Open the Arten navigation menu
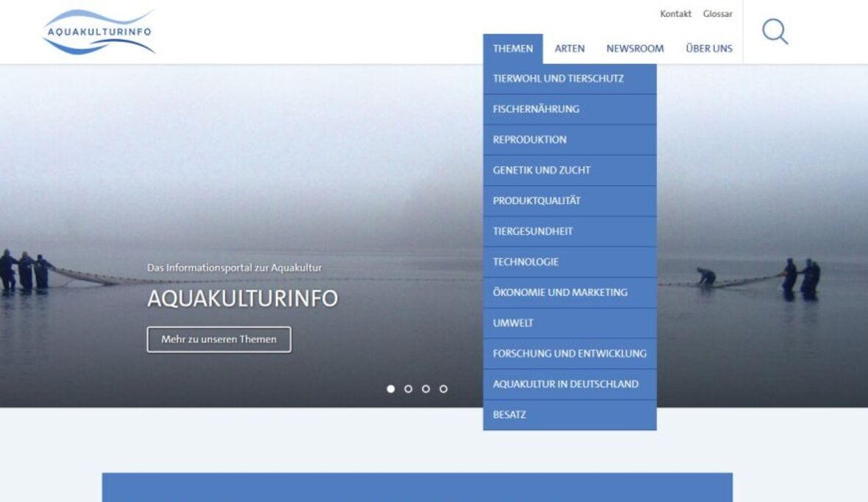The image size is (868, 502). 569,49
